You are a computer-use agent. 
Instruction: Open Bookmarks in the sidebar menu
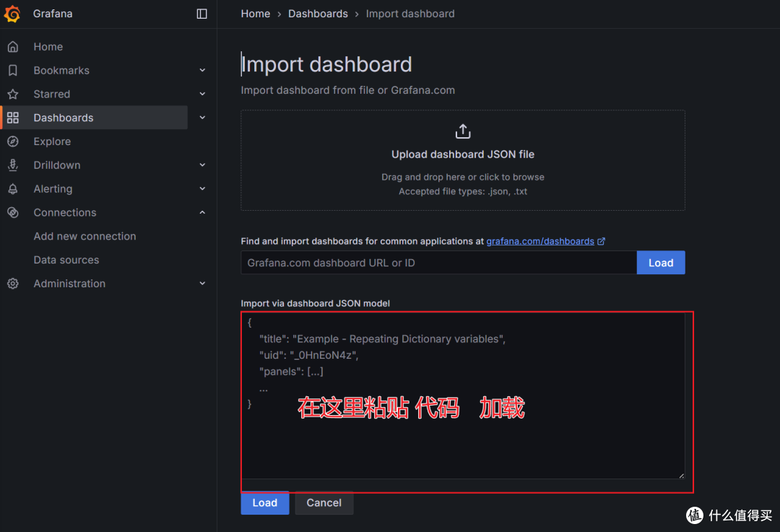[x=61, y=71]
